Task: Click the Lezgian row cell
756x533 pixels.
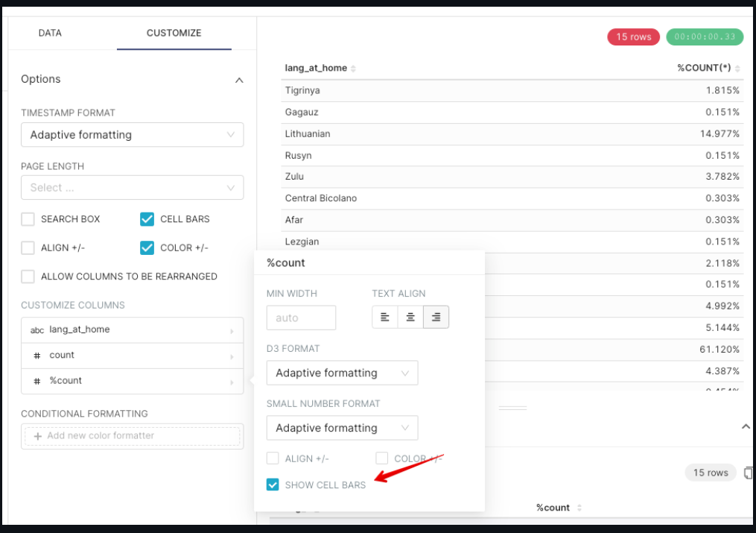Action: tap(302, 242)
